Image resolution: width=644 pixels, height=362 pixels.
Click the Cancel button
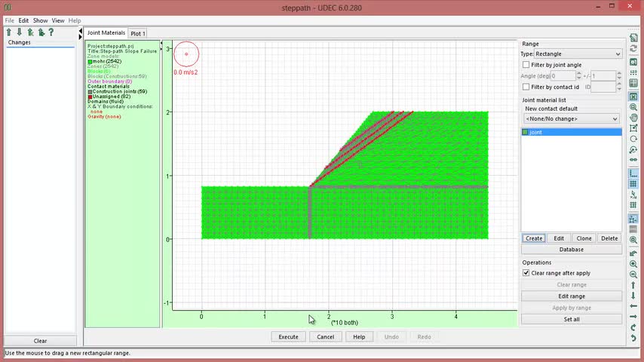325,337
